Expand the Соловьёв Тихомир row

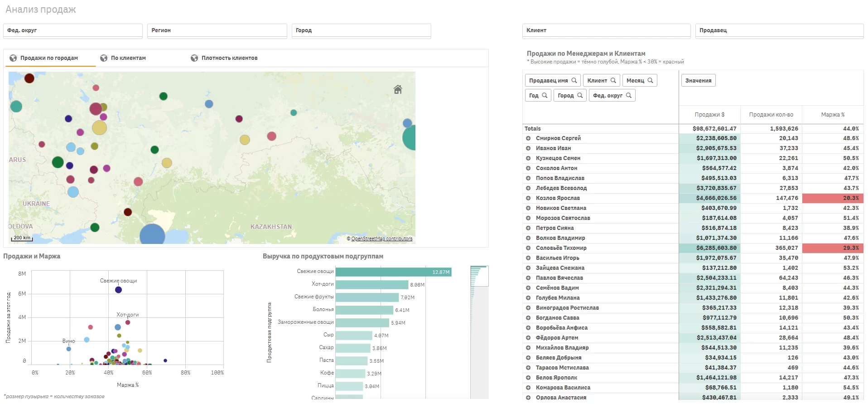[x=528, y=248]
